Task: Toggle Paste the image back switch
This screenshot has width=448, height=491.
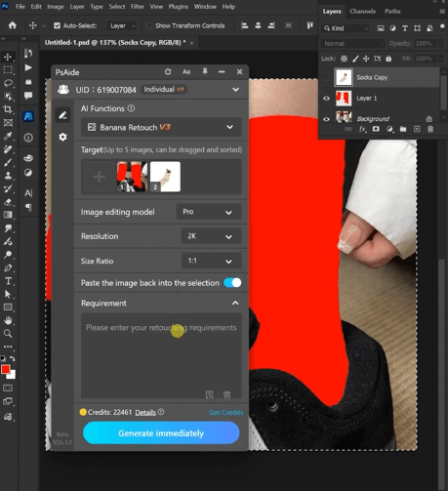Action: (232, 283)
